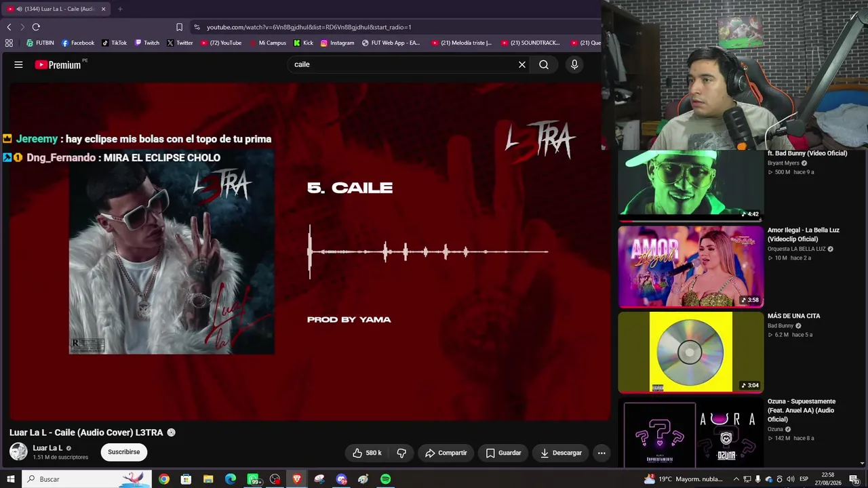Clear the search box text
The width and height of the screenshot is (868, 488).
point(522,64)
